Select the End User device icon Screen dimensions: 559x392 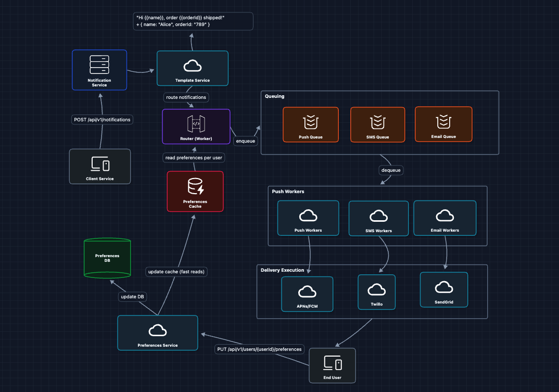(332, 362)
